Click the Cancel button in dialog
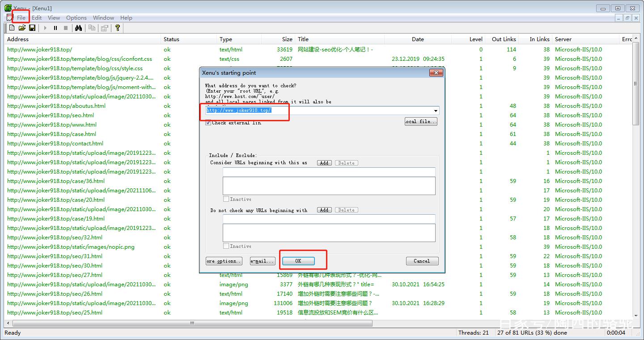 pyautogui.click(x=422, y=261)
